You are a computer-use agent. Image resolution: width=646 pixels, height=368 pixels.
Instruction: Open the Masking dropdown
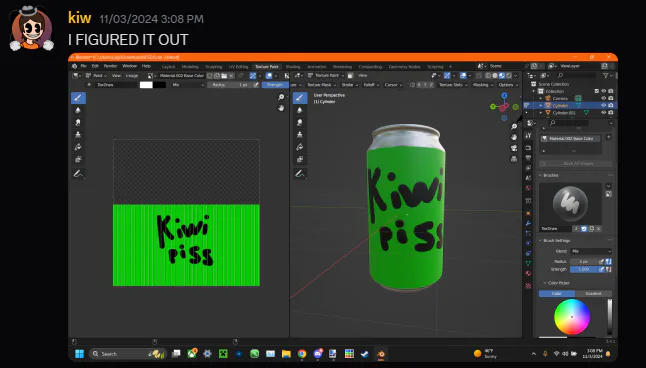[482, 85]
